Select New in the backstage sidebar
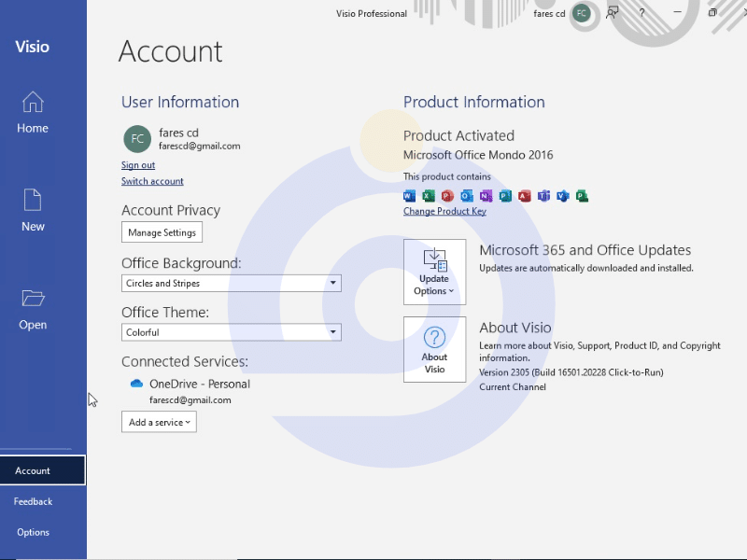This screenshot has width=747, height=560. coord(33,211)
